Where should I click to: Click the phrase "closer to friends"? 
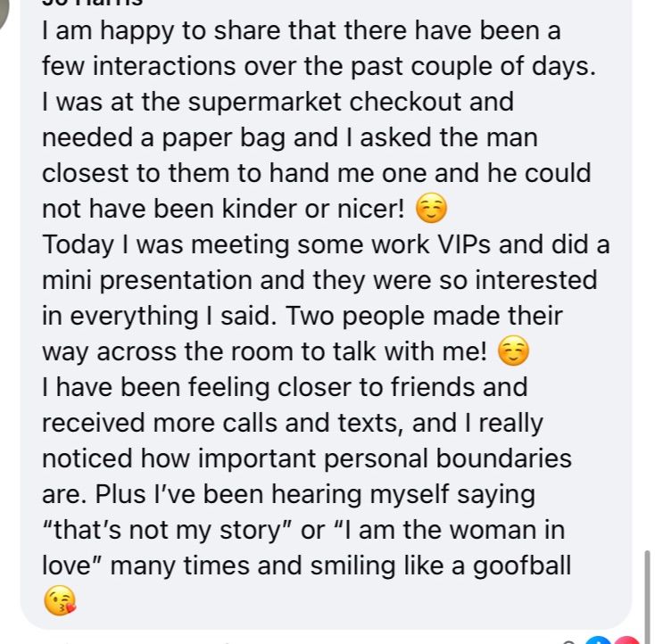point(376,387)
